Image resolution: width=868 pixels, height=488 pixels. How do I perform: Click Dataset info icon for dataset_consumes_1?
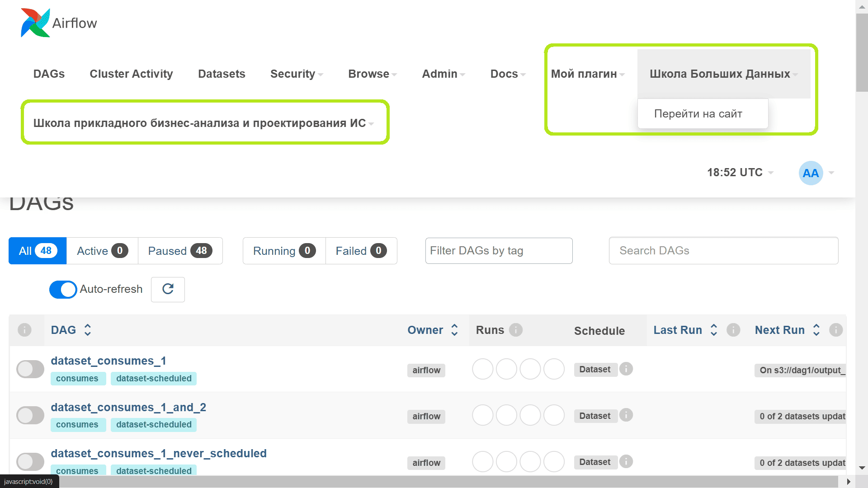(626, 369)
